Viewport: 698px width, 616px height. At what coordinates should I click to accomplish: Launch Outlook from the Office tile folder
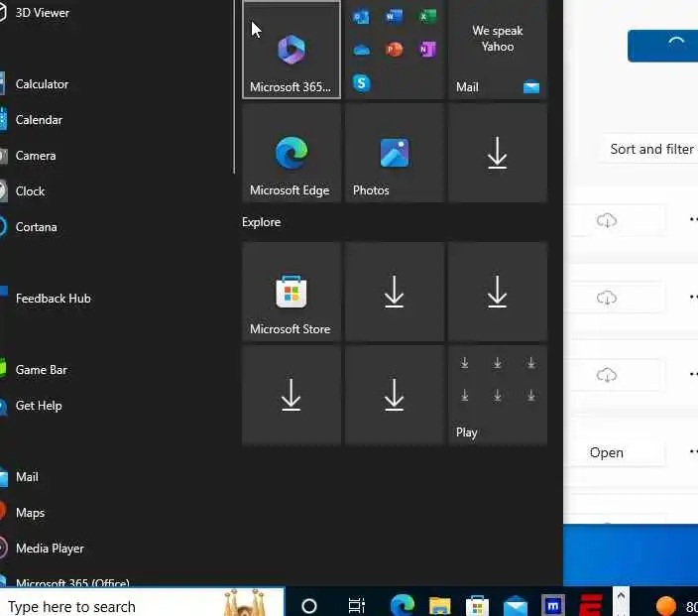361,17
